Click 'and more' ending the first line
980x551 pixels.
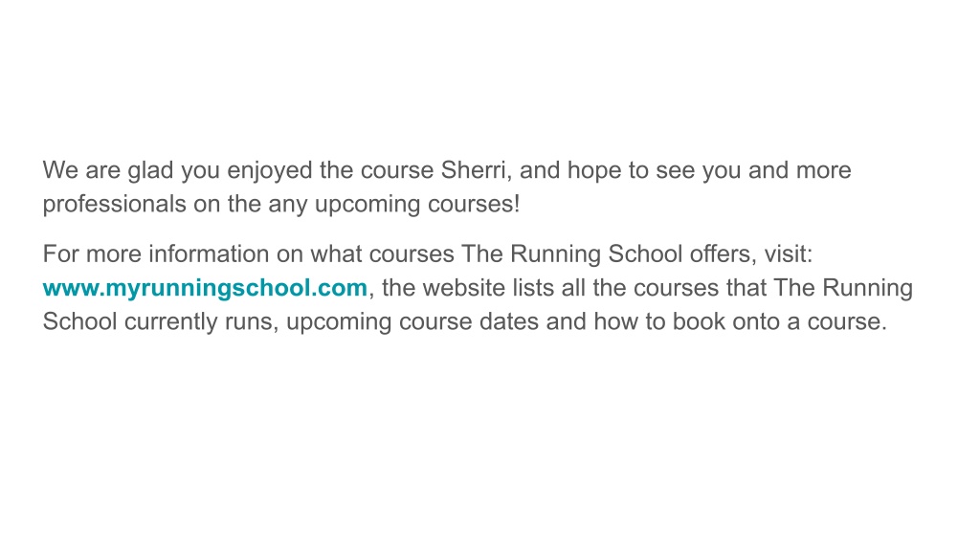pos(799,170)
